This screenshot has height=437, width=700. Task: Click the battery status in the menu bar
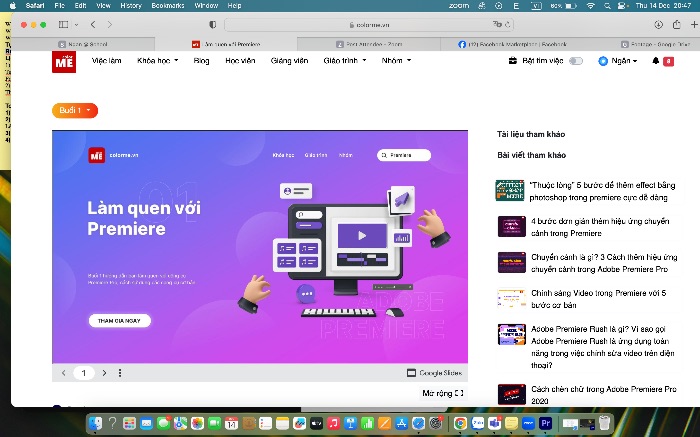tap(565, 6)
